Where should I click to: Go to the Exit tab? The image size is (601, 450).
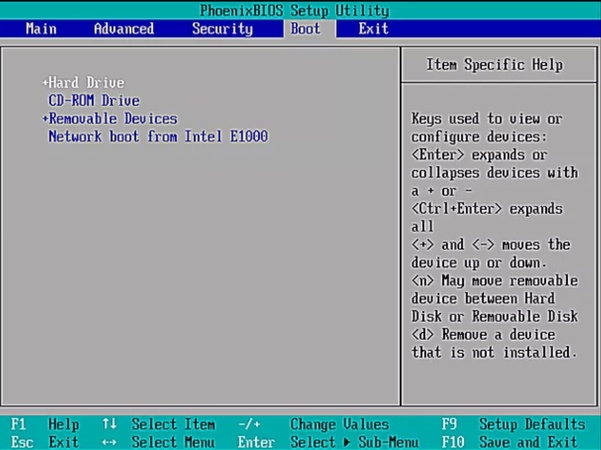(x=373, y=29)
